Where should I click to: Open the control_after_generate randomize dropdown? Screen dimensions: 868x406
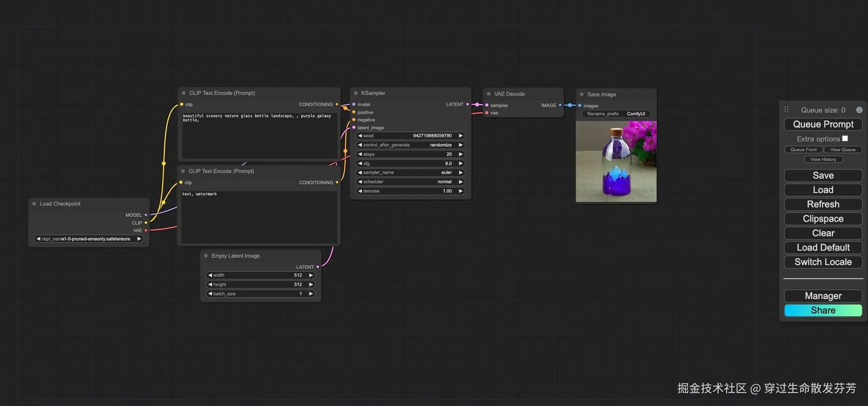411,145
